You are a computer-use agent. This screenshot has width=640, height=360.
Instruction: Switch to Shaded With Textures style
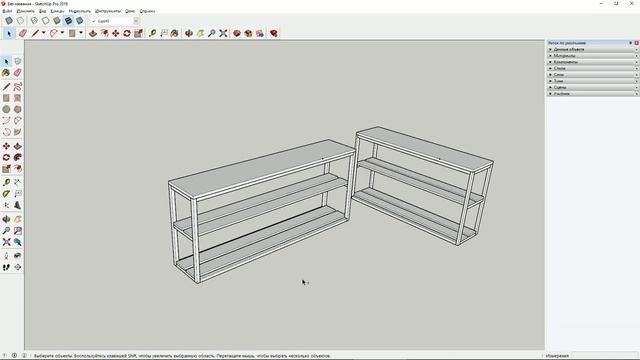click(x=69, y=20)
